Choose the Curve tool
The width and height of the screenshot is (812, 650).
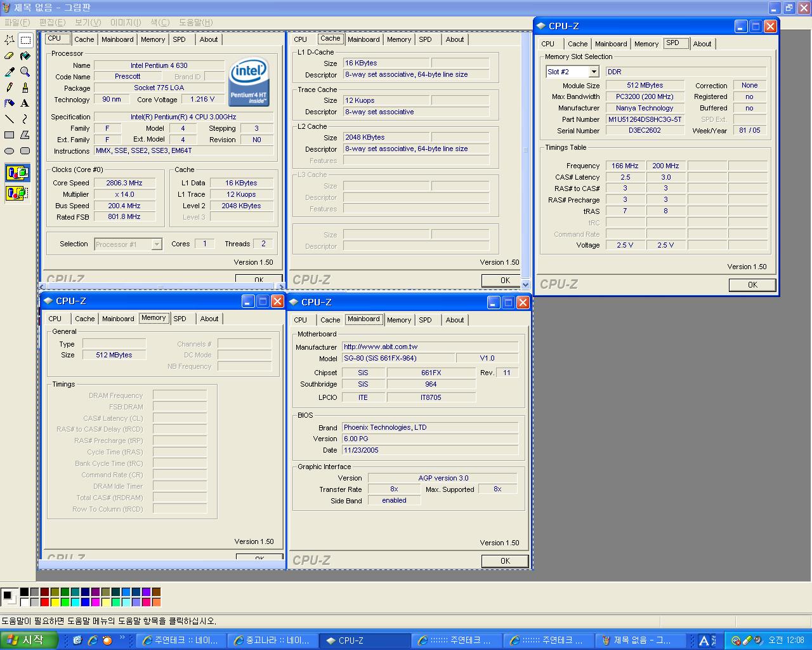[x=25, y=119]
